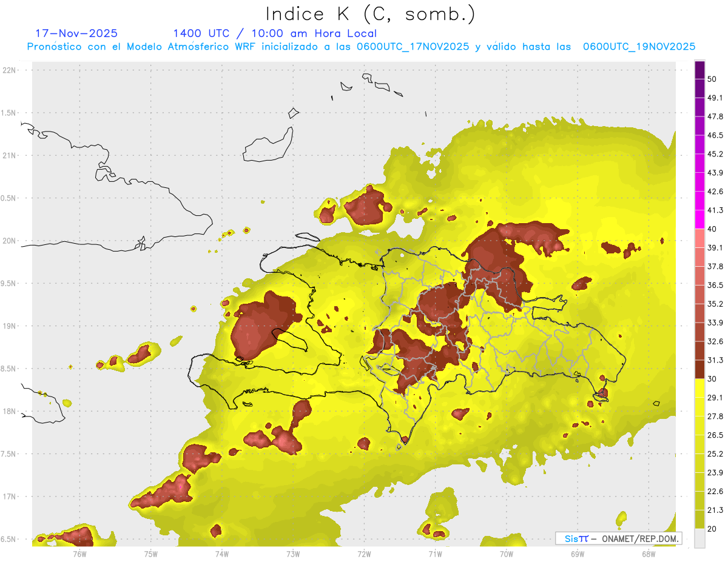Click the color scale label '50'

(x=713, y=79)
